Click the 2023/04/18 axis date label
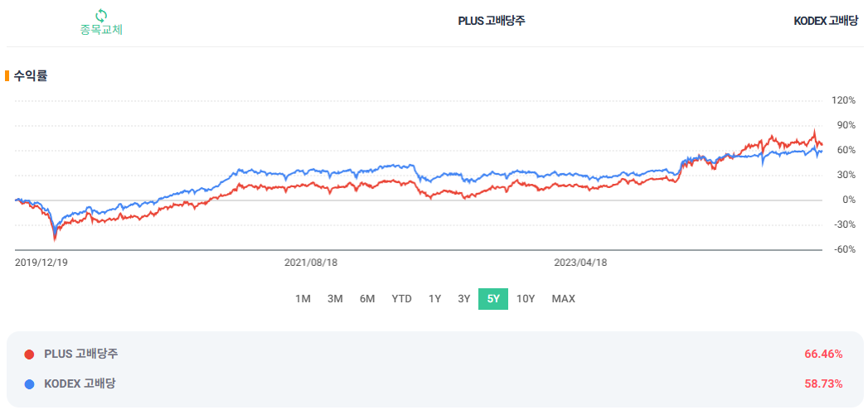This screenshot has width=868, height=410. point(580,263)
